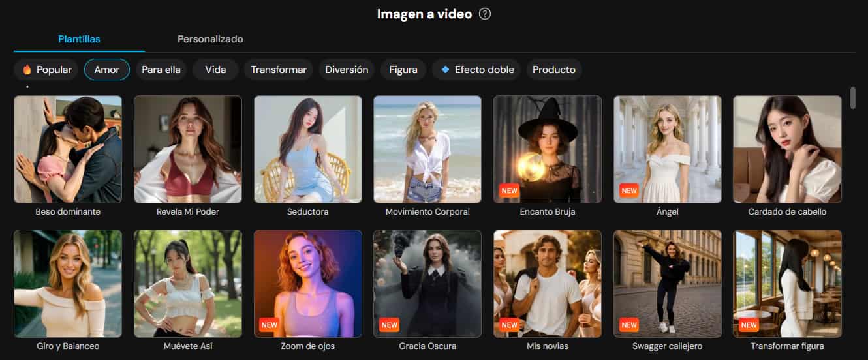Viewport: 868px width, 360px height.
Task: Select Efecto doble diamond filter
Action: click(476, 70)
